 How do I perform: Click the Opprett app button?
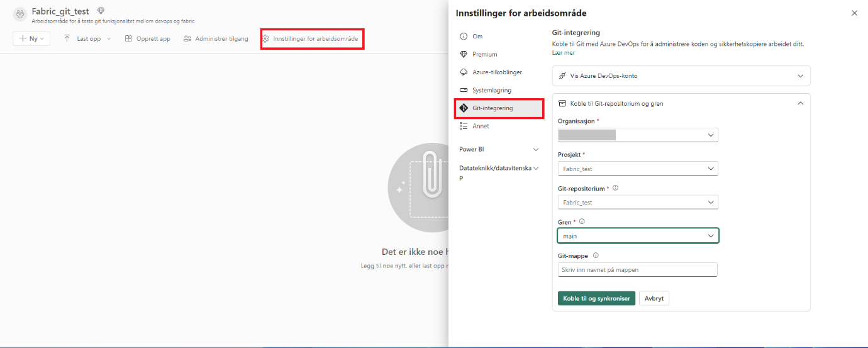(x=147, y=38)
